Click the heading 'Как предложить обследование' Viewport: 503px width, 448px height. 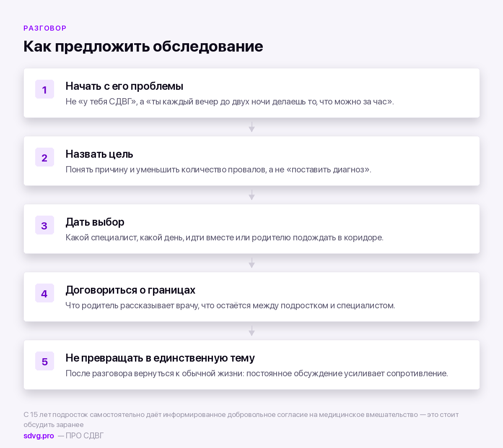click(x=143, y=46)
